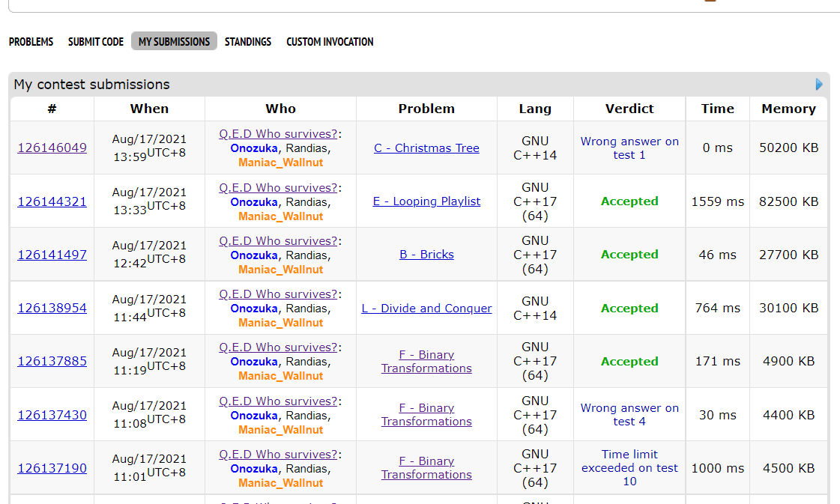Open submission 126138954
The image size is (840, 504).
52,308
